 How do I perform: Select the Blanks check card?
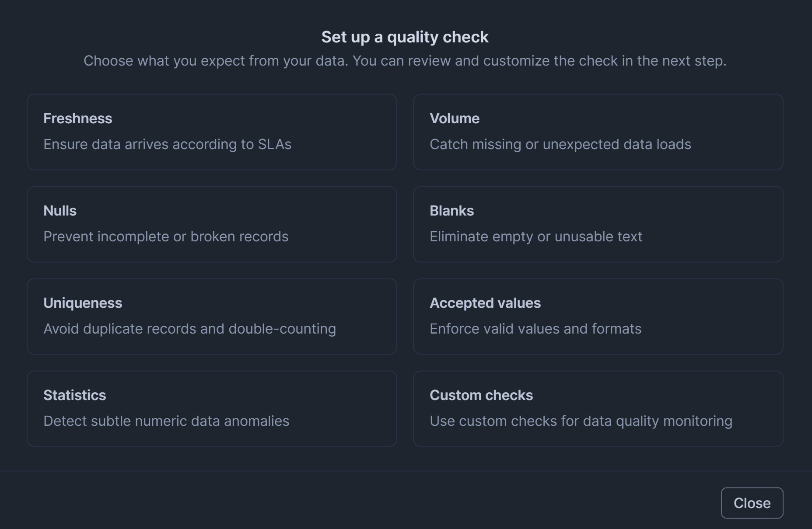tap(598, 224)
